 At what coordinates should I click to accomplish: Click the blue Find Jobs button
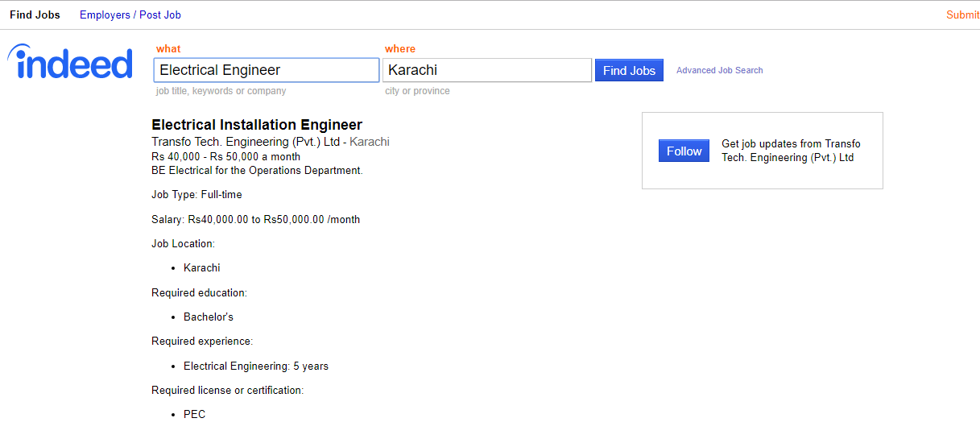pos(629,70)
